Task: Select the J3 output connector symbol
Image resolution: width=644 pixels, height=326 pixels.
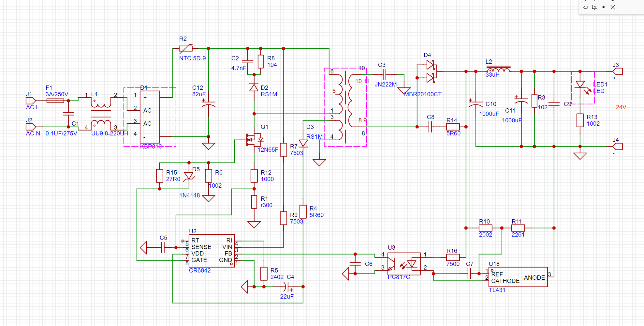Action: (x=618, y=71)
